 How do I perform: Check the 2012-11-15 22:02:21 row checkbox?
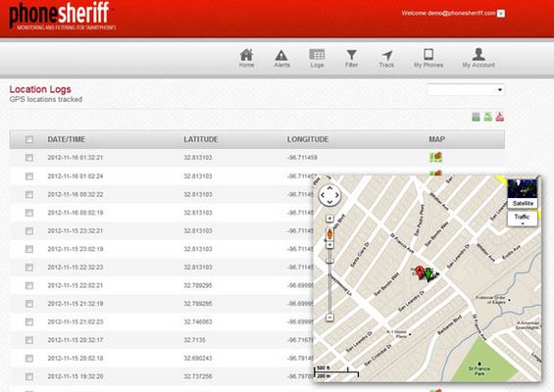(29, 285)
